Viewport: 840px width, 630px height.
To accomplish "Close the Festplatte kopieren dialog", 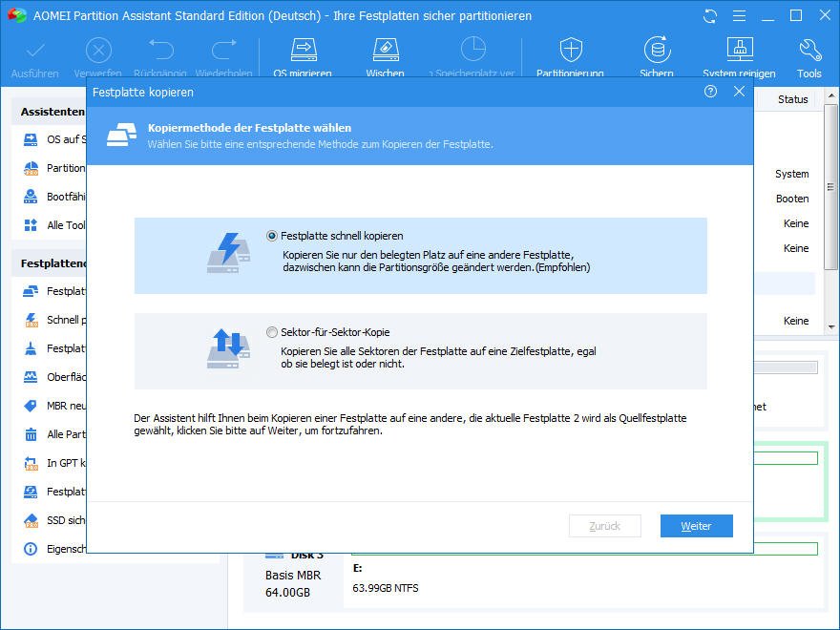I will click(739, 92).
